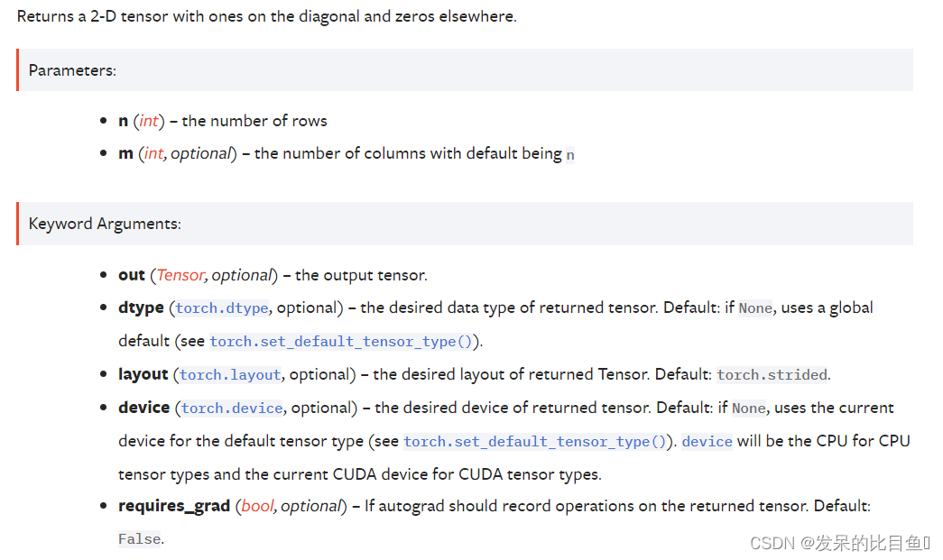Click the red bool type for requires_grad
943x560 pixels.
pos(257,506)
